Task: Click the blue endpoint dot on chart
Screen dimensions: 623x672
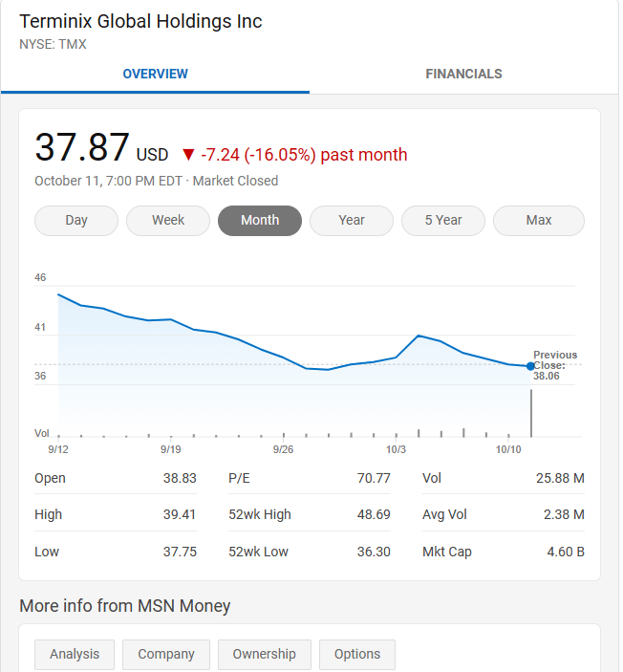Action: tap(530, 366)
